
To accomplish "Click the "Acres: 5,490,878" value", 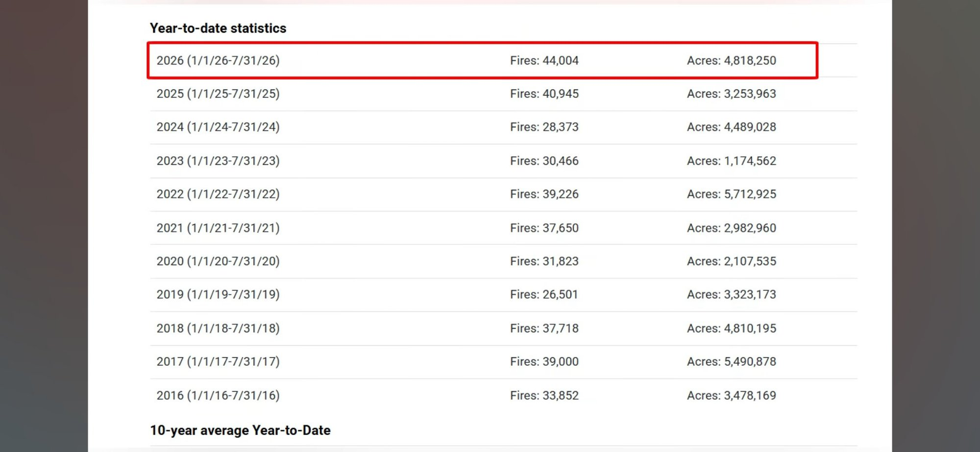I will point(732,361).
